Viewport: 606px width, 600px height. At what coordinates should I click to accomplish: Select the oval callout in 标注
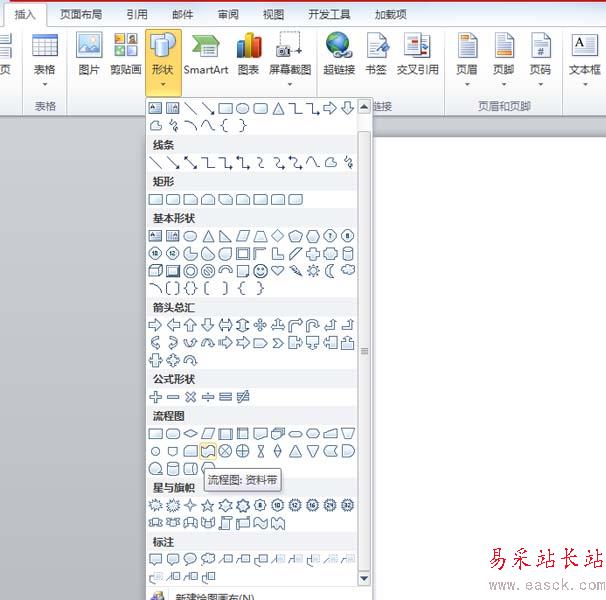point(190,559)
